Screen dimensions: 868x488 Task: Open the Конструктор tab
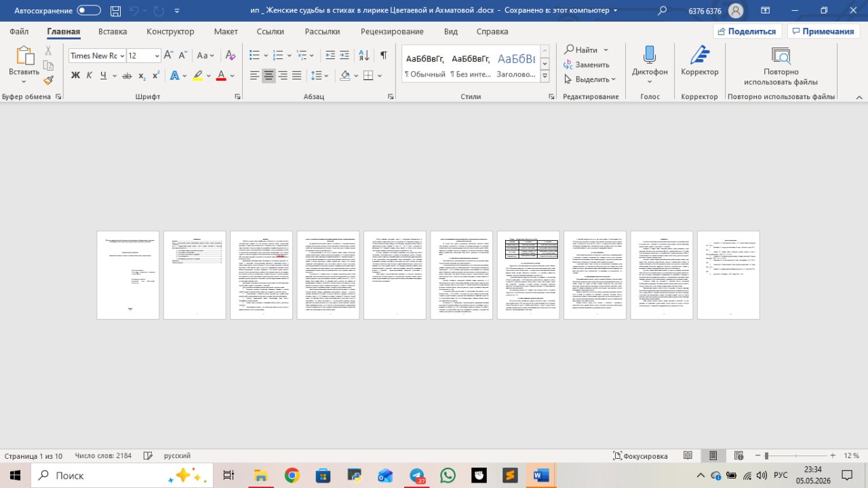click(x=170, y=31)
